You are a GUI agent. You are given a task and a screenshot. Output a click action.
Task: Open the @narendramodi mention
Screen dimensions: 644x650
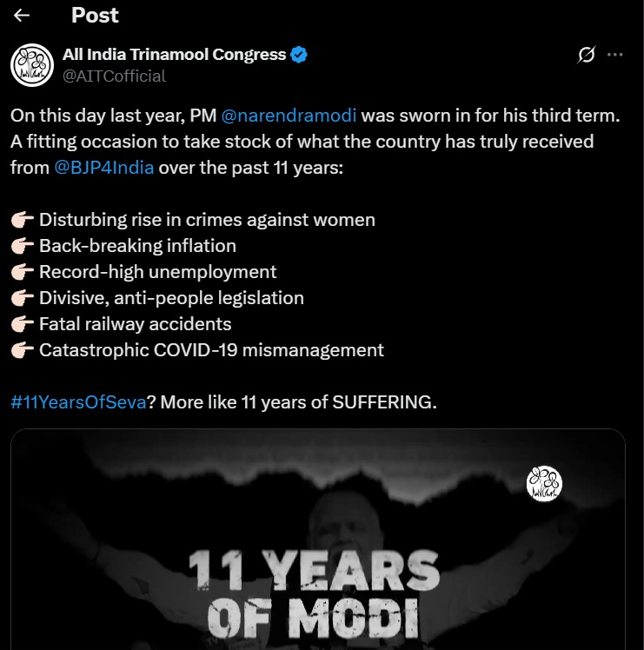(x=290, y=116)
